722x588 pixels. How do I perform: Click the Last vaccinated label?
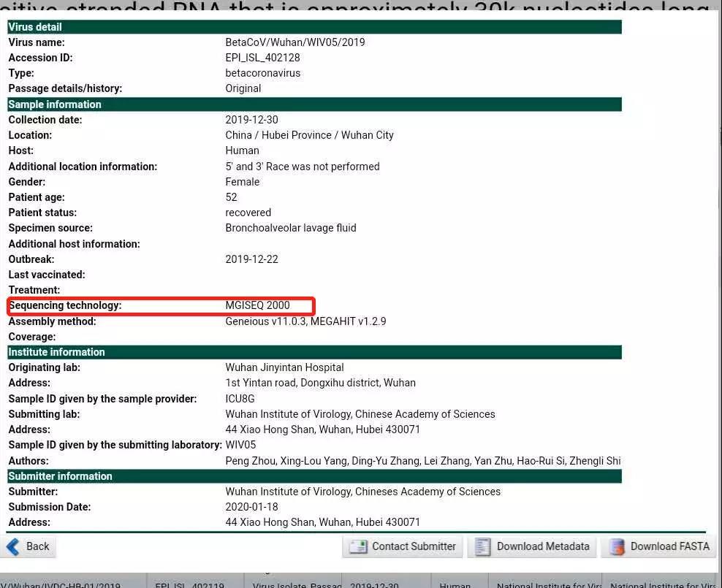pyautogui.click(x=47, y=275)
